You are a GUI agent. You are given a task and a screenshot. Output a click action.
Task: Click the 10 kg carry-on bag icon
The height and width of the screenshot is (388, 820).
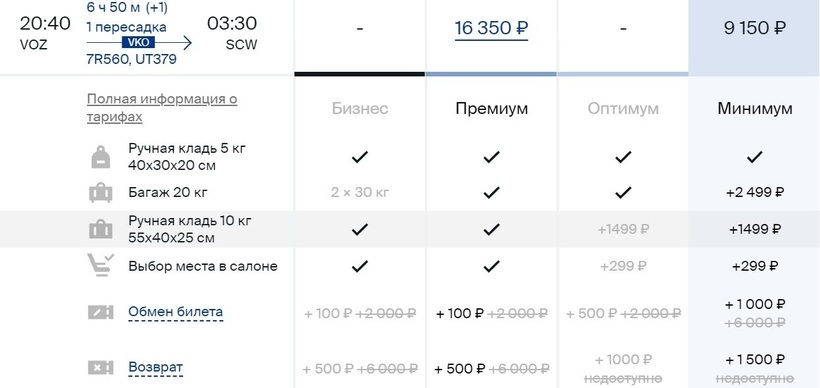(x=100, y=229)
